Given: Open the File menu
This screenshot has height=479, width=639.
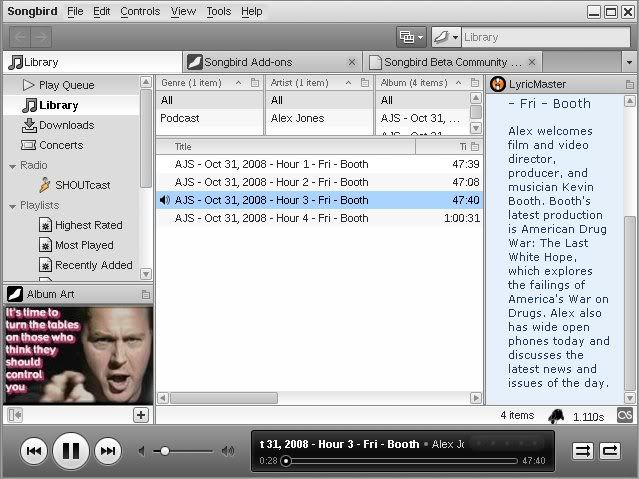Looking at the screenshot, I should coord(75,11).
